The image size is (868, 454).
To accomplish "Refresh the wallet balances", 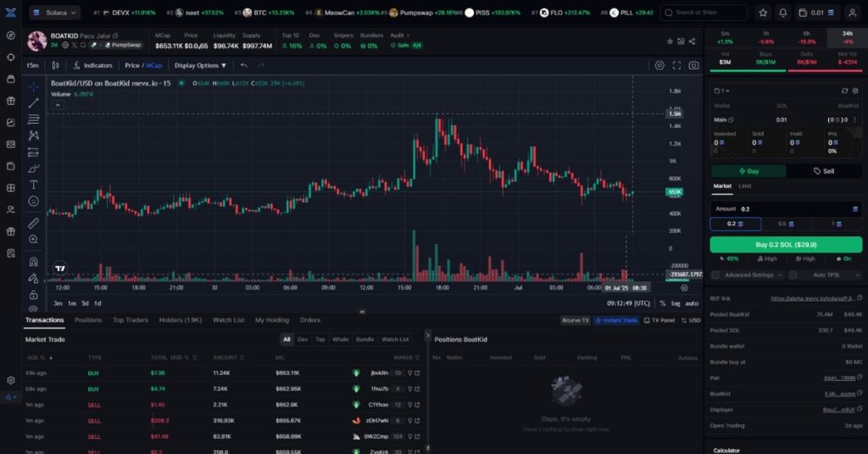I will 844,91.
